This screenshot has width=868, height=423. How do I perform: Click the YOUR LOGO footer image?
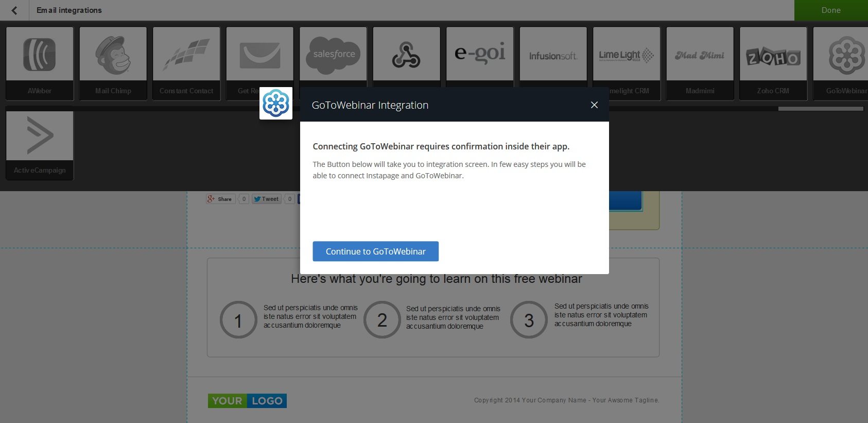pyautogui.click(x=247, y=401)
